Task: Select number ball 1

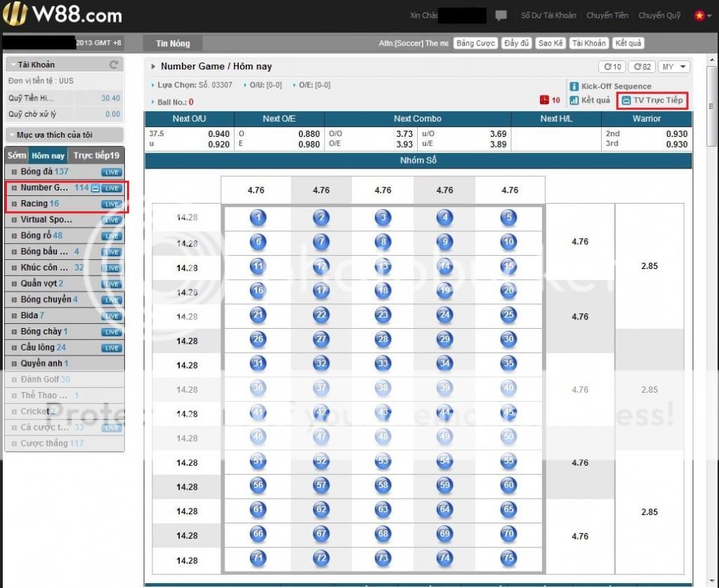Action: 258,218
